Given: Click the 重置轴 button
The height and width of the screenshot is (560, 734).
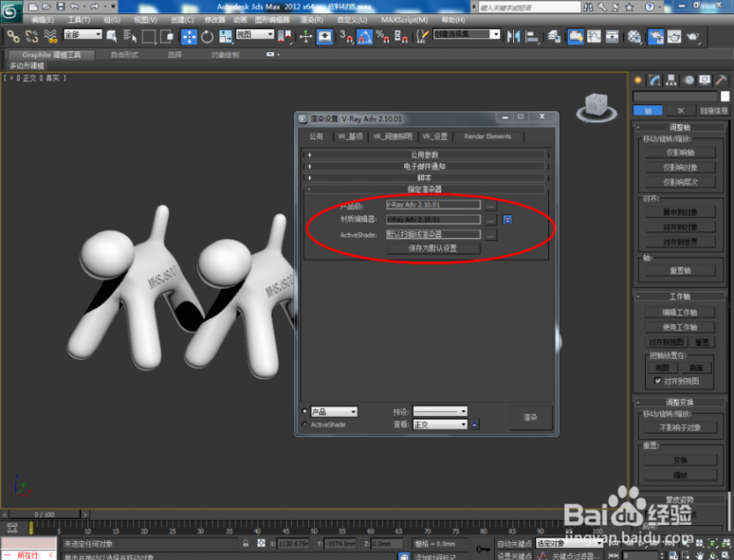Looking at the screenshot, I should (x=680, y=270).
